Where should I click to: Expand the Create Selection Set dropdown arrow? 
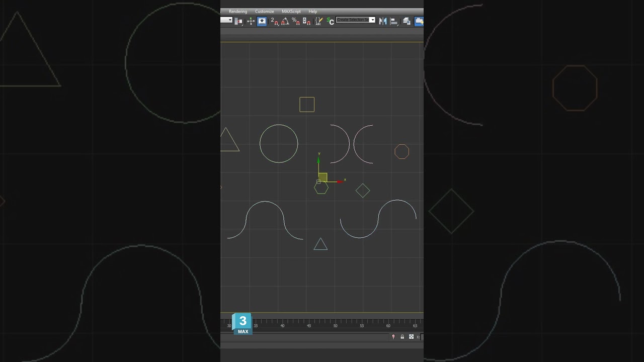(x=372, y=20)
